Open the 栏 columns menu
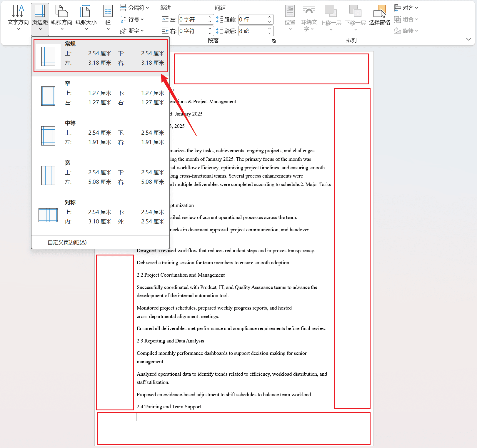Image resolution: width=477 pixels, height=448 pixels. 108,18
